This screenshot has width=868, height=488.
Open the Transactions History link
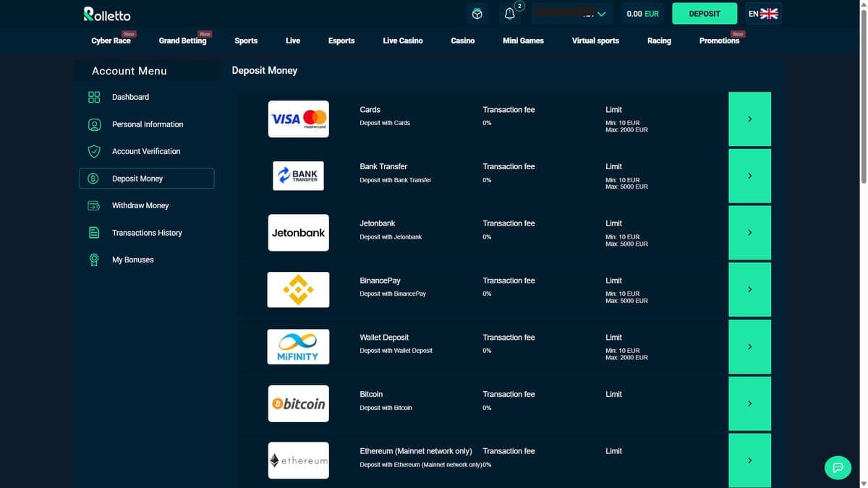(x=147, y=233)
